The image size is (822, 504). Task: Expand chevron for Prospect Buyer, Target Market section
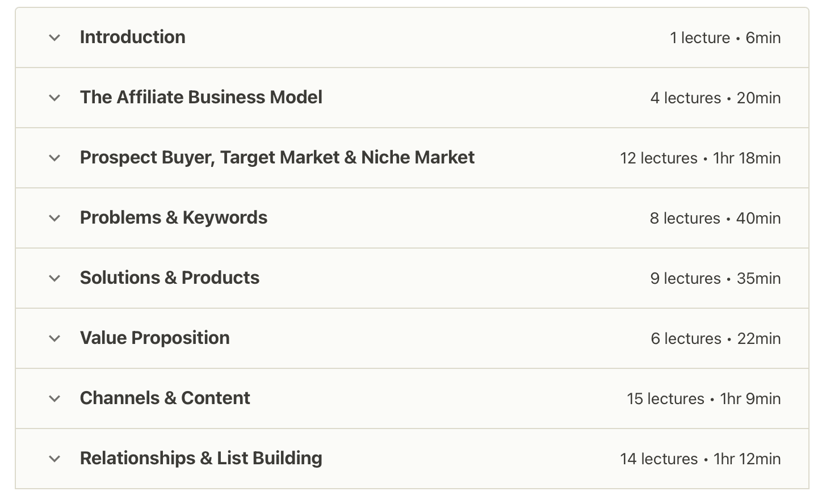[x=54, y=158]
